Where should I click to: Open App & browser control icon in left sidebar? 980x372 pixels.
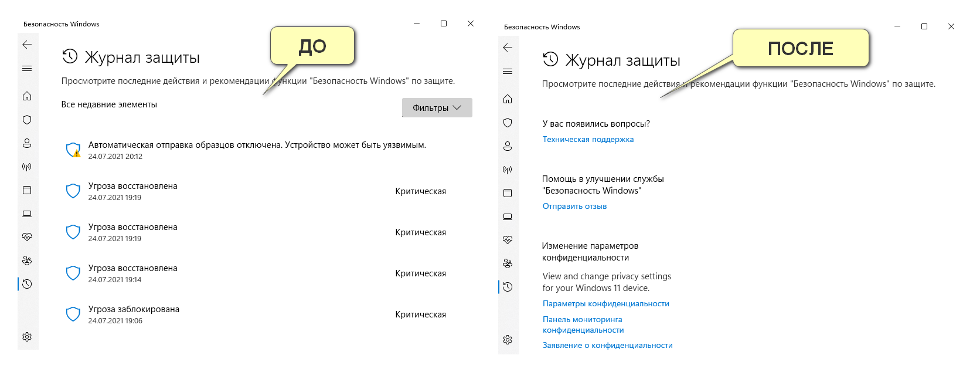click(x=27, y=190)
